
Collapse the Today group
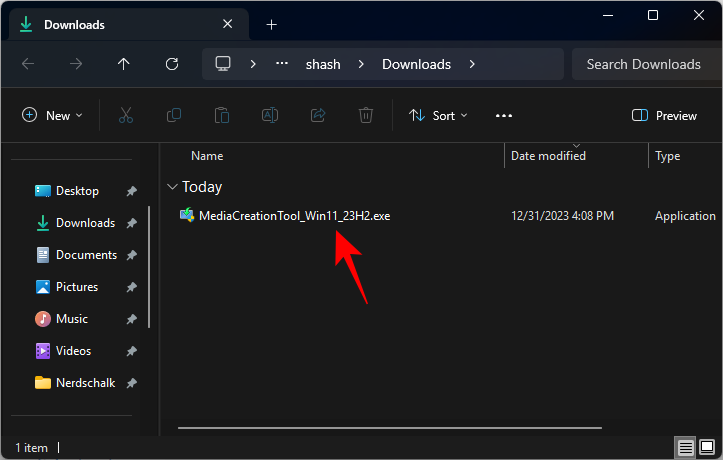click(x=173, y=187)
